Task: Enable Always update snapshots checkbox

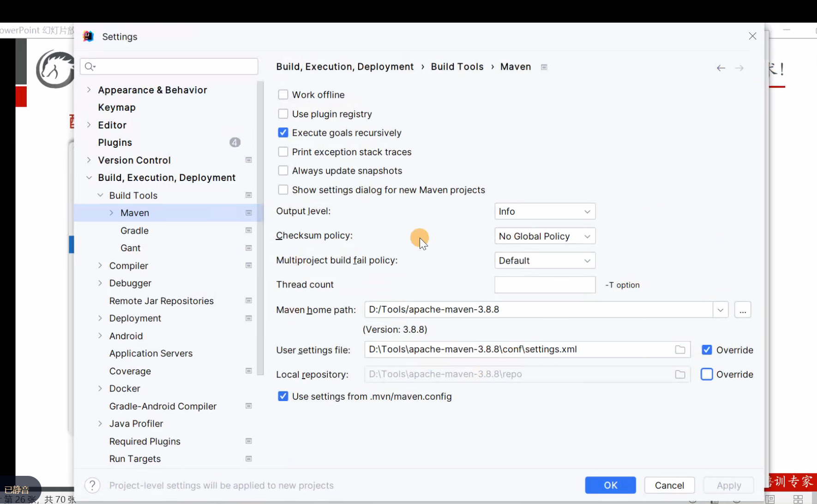Action: [x=283, y=171]
